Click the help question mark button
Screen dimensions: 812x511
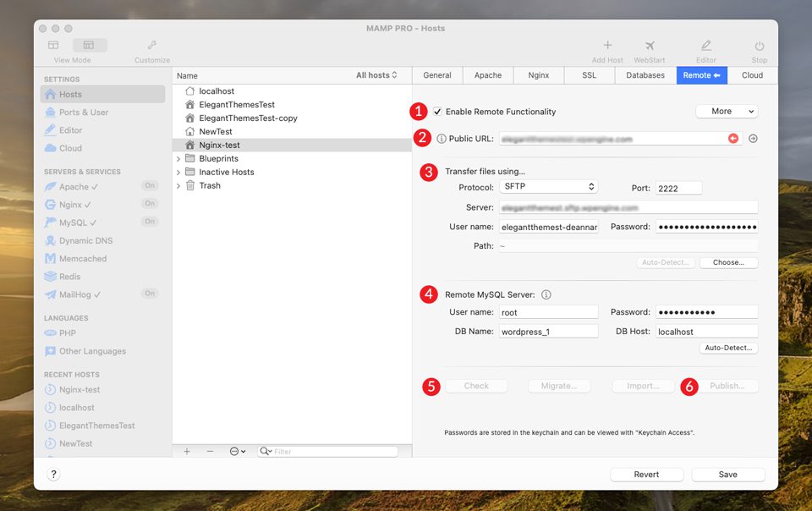pos(53,475)
